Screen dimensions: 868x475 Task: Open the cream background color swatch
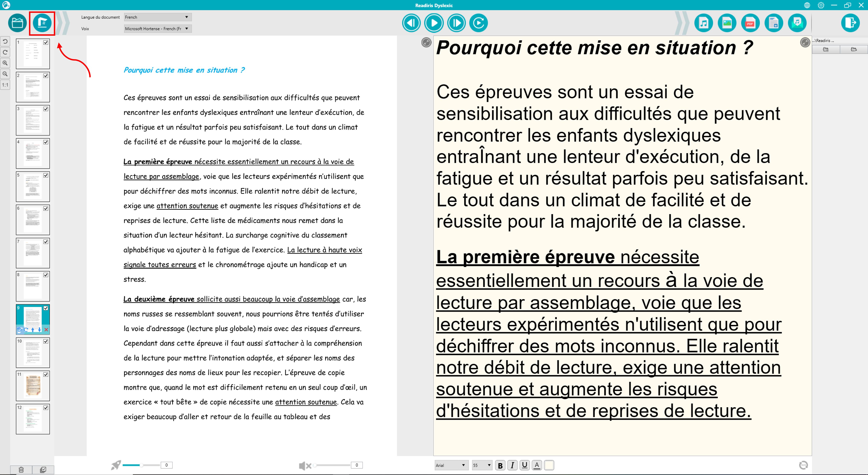549,465
